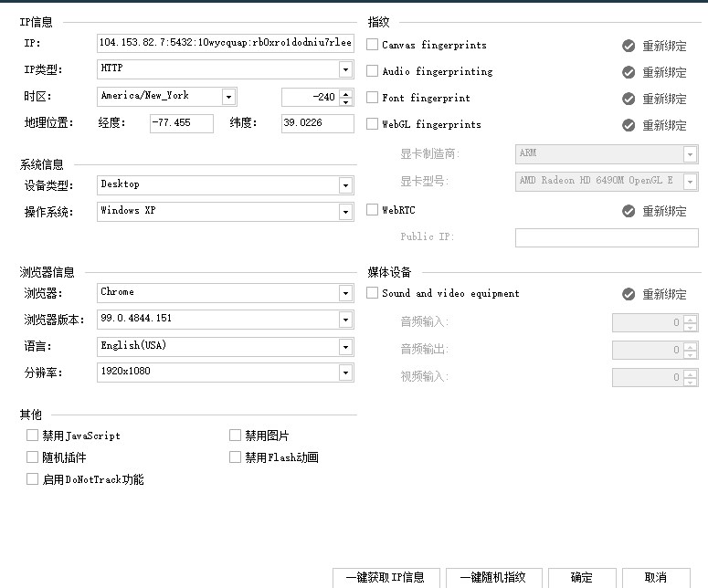Image resolution: width=708 pixels, height=588 pixels.
Task: Enable Canvas fingerprints checkbox
Action: (372, 44)
